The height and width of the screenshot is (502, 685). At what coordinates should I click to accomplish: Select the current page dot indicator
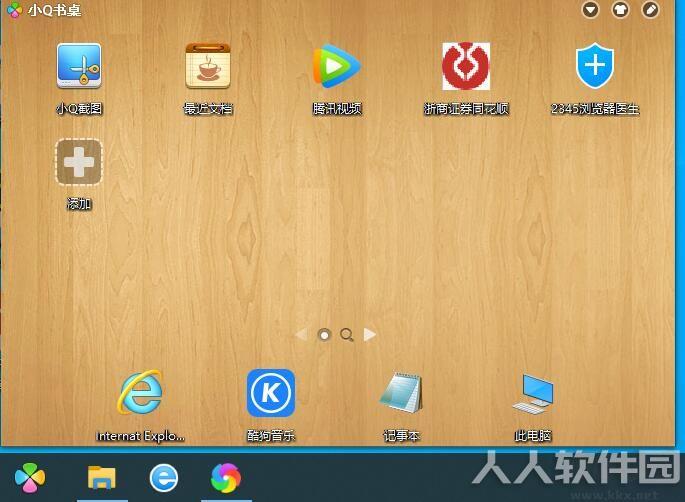point(324,335)
